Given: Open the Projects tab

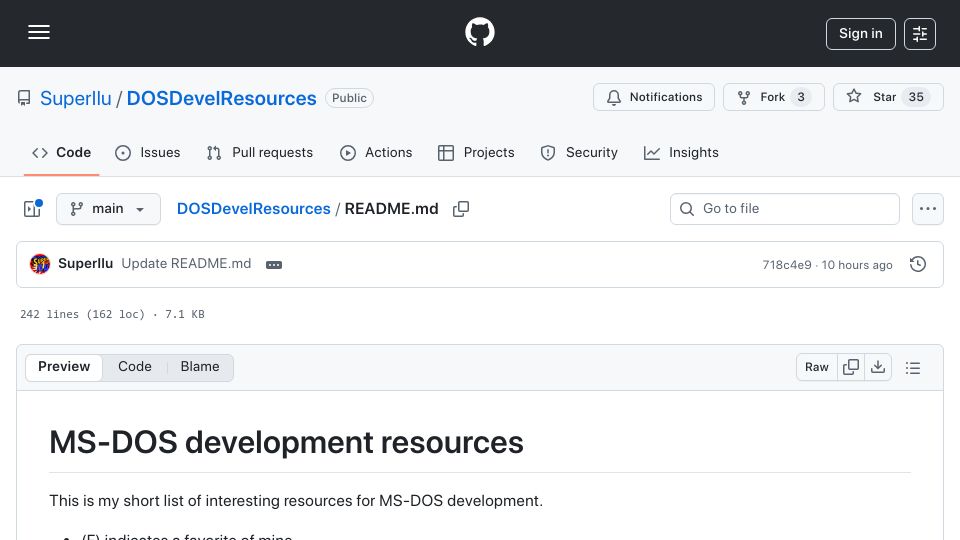Looking at the screenshot, I should click(x=476, y=152).
